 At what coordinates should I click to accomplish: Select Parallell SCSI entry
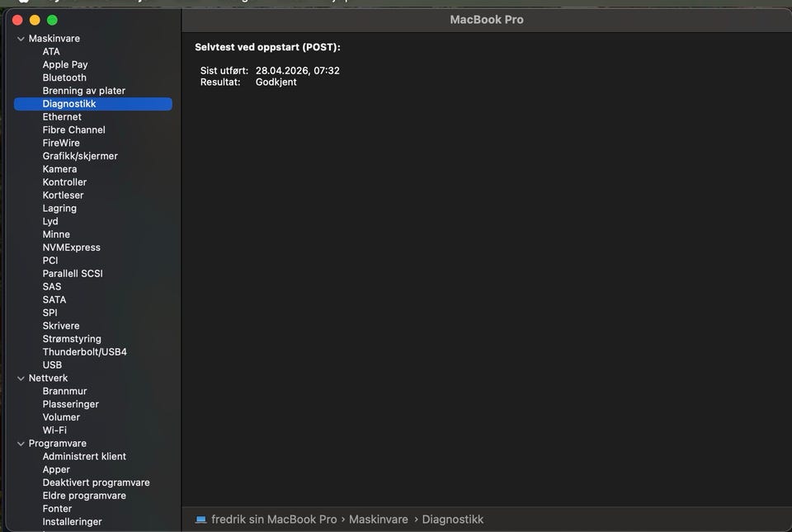click(73, 274)
